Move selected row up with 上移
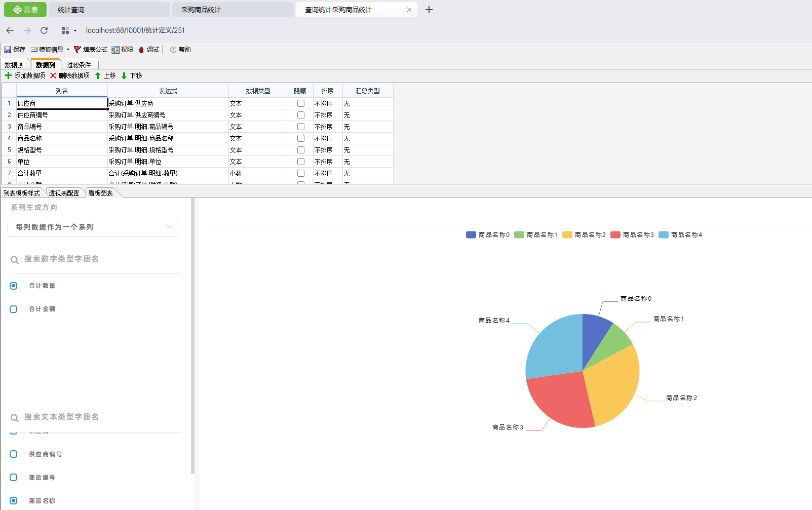Screen dimensions: 812x510 [105, 75]
